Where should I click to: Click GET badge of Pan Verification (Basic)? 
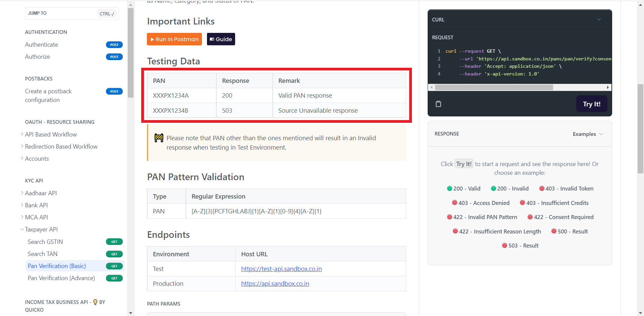click(x=114, y=266)
